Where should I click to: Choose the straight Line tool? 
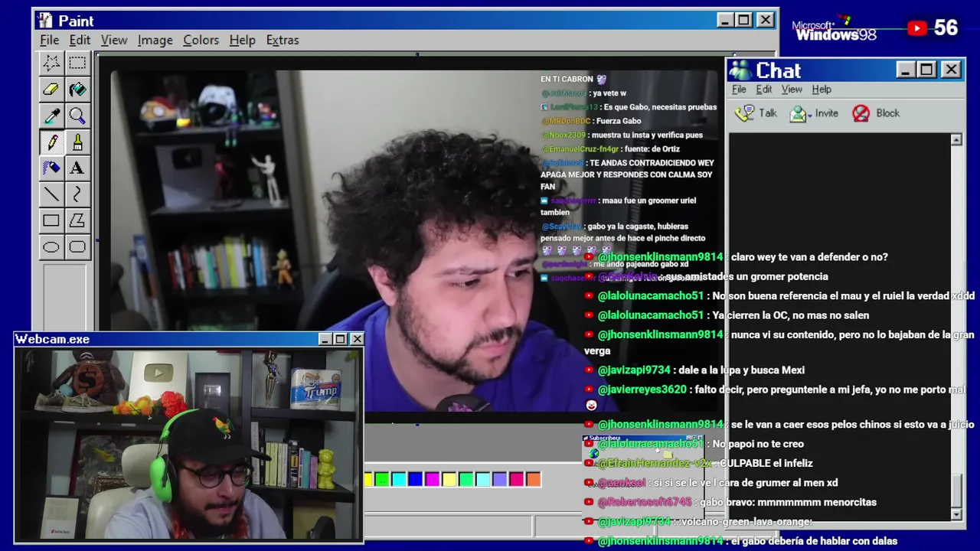51,194
